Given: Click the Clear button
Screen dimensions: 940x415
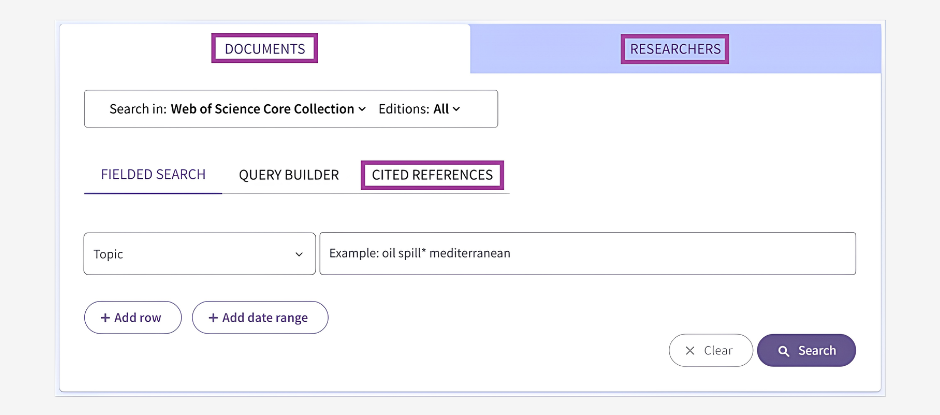Looking at the screenshot, I should 710,350.
